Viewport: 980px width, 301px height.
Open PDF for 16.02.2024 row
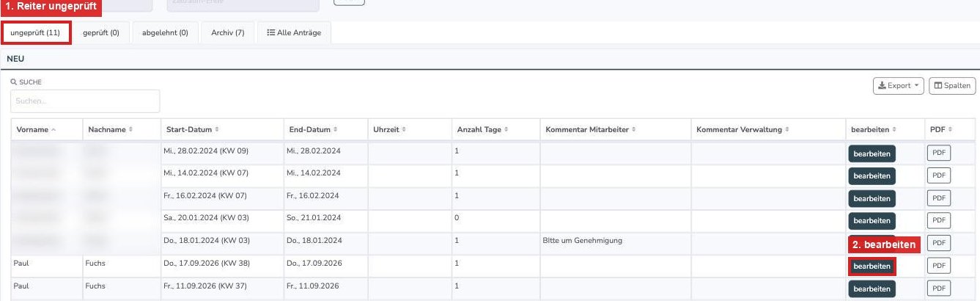(939, 198)
